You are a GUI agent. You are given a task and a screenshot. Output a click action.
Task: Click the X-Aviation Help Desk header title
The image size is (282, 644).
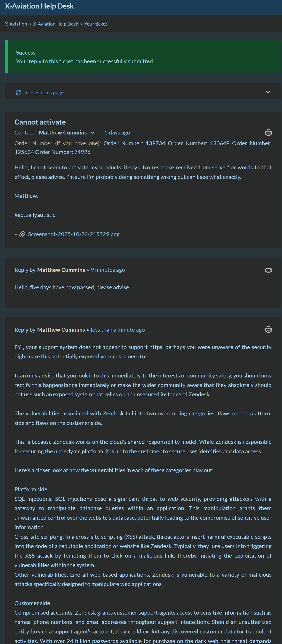click(39, 6)
